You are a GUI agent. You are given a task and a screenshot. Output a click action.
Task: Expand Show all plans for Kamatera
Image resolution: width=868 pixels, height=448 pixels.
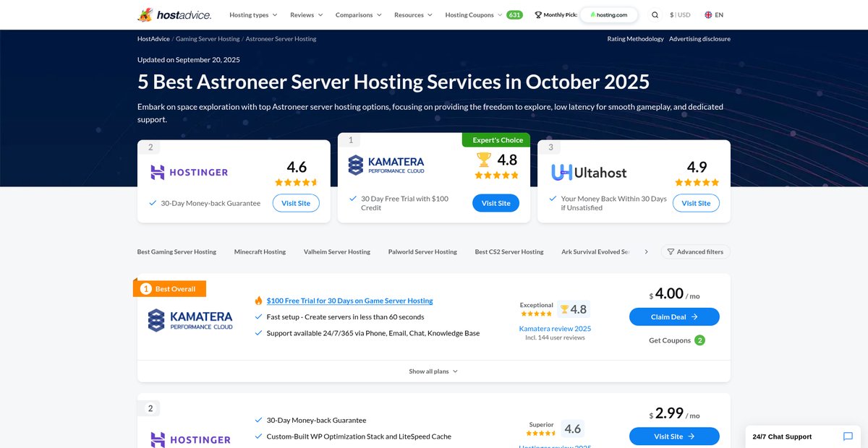[x=433, y=371]
